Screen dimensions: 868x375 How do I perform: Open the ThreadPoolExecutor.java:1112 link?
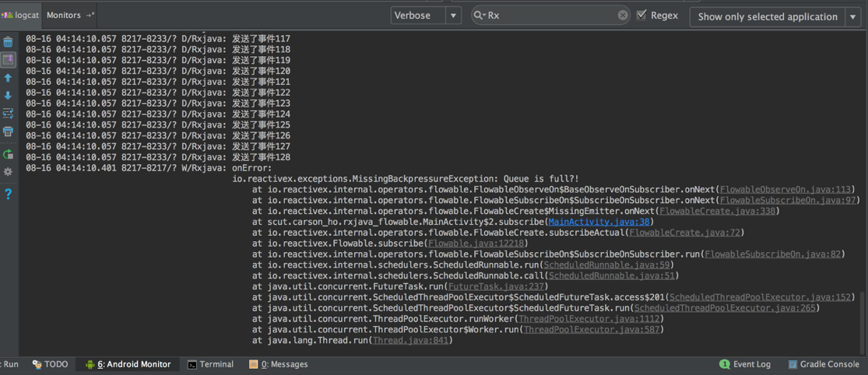tap(589, 318)
